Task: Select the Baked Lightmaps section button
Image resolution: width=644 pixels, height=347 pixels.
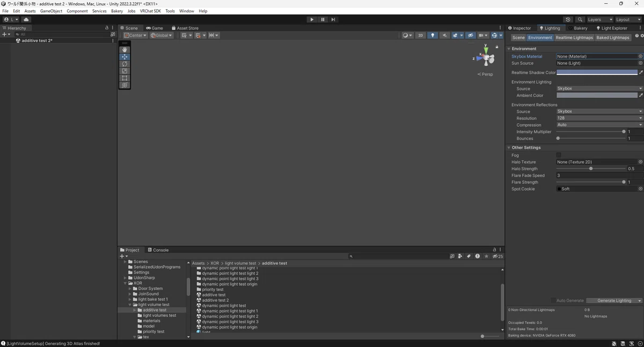Action: coord(613,38)
